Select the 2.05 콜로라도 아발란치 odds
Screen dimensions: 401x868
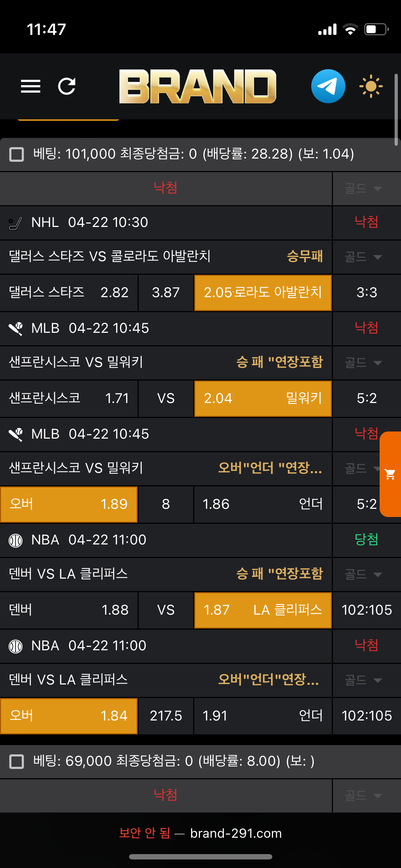click(x=263, y=293)
